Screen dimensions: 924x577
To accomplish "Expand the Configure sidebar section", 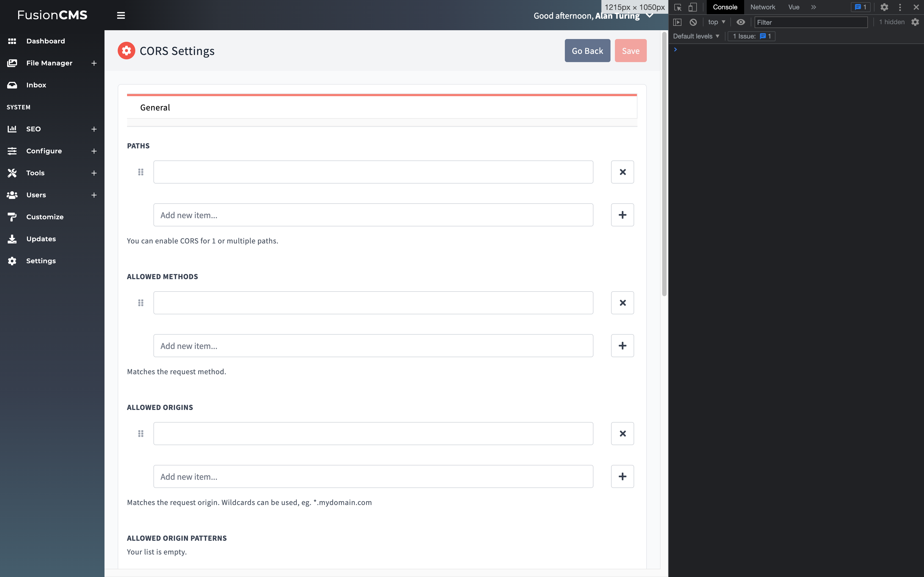I will point(94,151).
